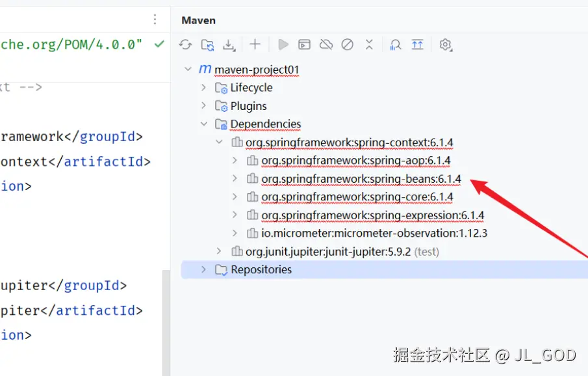
Task: Click the Dependencies folder icon
Action: click(x=221, y=124)
